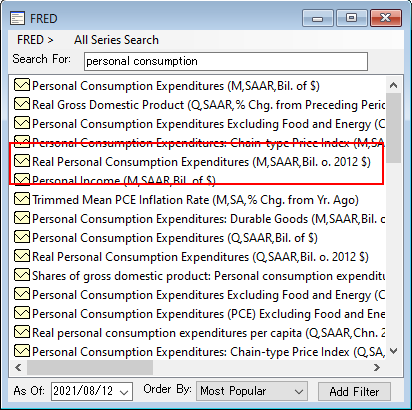The image size is (412, 410).
Task: Select Trimmed Mean PCE Inflation Rate series
Action: tap(195, 200)
